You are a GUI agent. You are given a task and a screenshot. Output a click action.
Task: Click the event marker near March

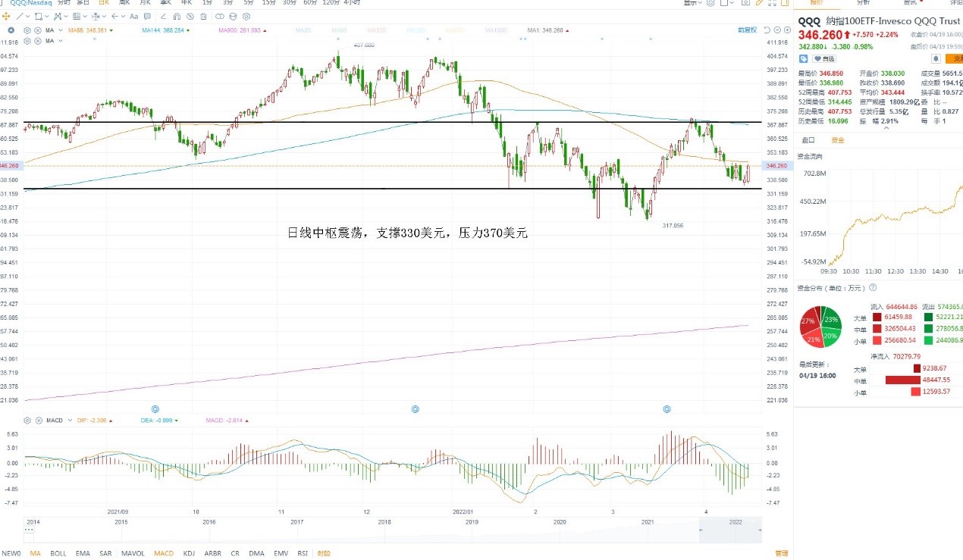(x=667, y=408)
